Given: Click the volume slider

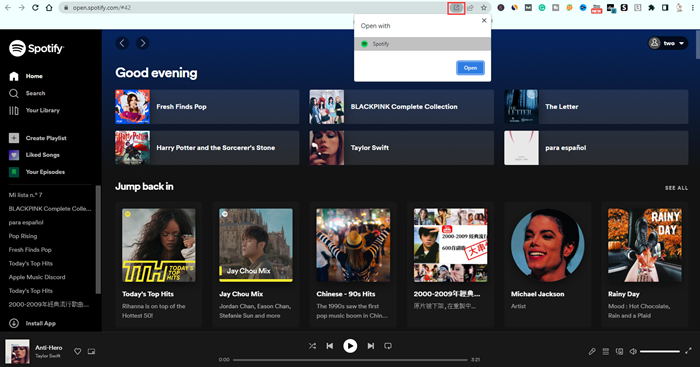Looking at the screenshot, I should click(x=660, y=352).
